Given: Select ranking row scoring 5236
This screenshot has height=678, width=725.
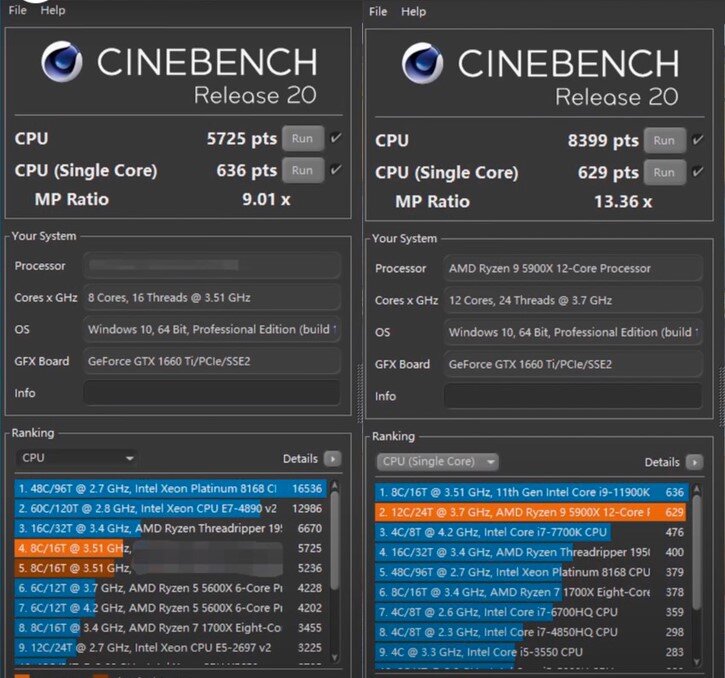Looking at the screenshot, I should point(171,568).
